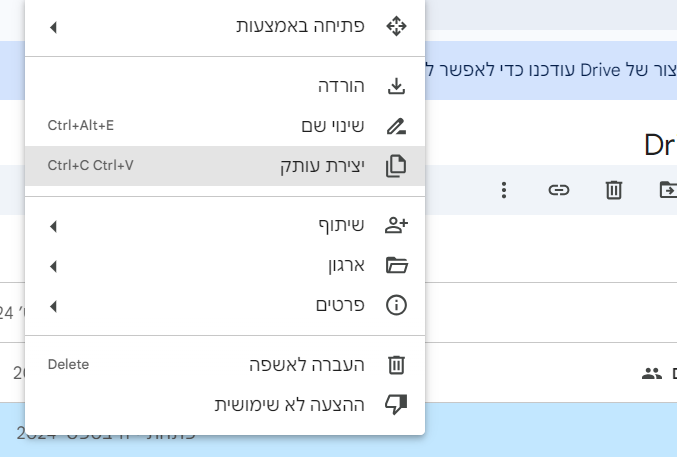This screenshot has height=457, width=677.
Task: Click the organize folder icon
Action: coord(396,266)
